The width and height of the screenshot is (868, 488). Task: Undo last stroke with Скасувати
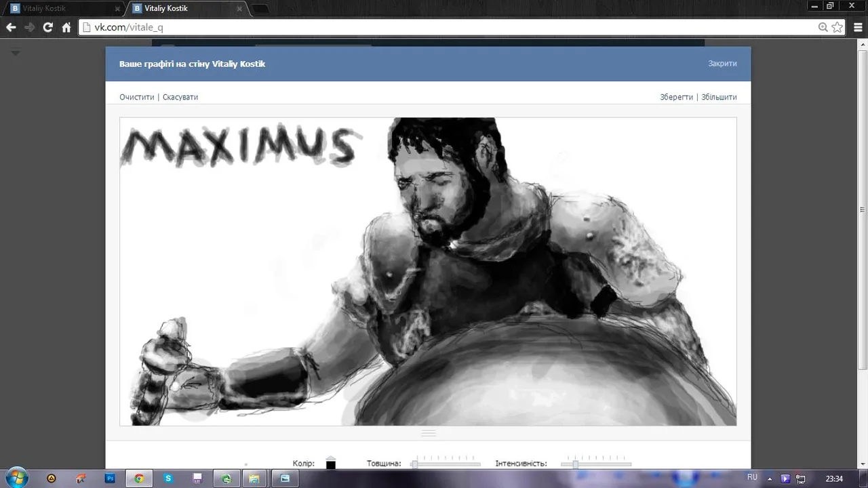(180, 97)
